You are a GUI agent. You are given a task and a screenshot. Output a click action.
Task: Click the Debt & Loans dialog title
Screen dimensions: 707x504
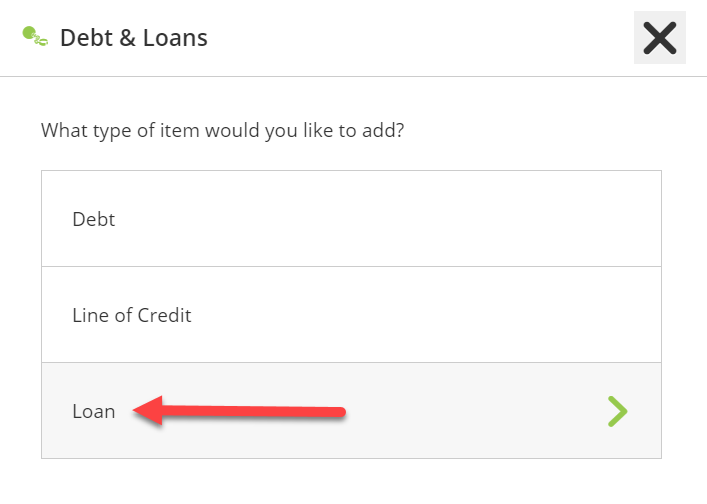(134, 38)
